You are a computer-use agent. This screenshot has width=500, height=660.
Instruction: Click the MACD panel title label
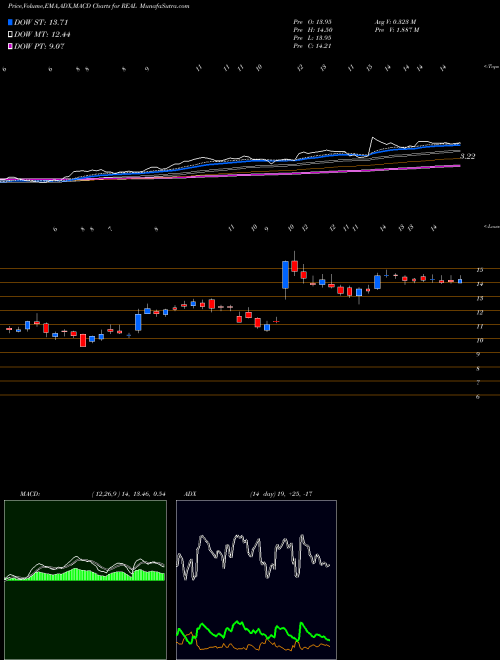[29, 494]
